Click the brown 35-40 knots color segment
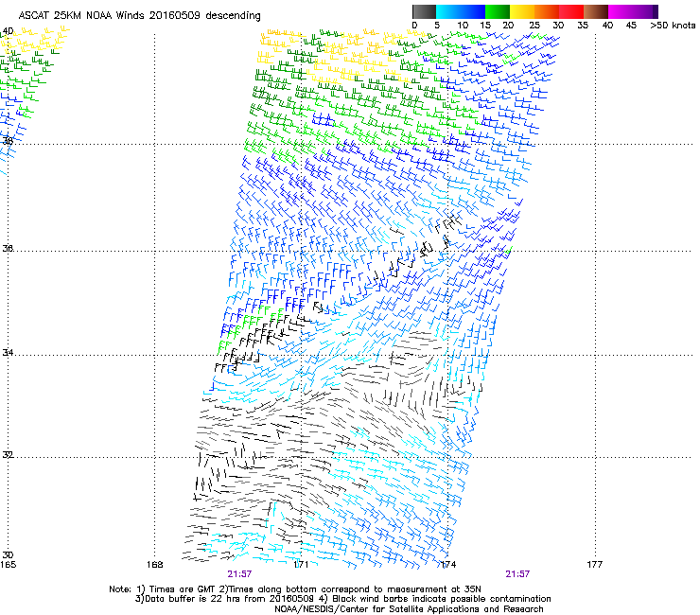Screen dimensions: 700x615 [596, 11]
